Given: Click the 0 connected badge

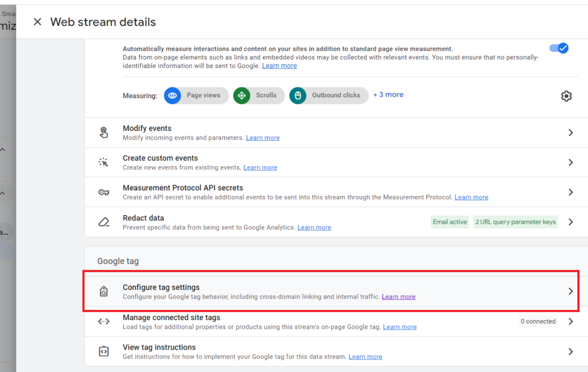Looking at the screenshot, I should 538,321.
